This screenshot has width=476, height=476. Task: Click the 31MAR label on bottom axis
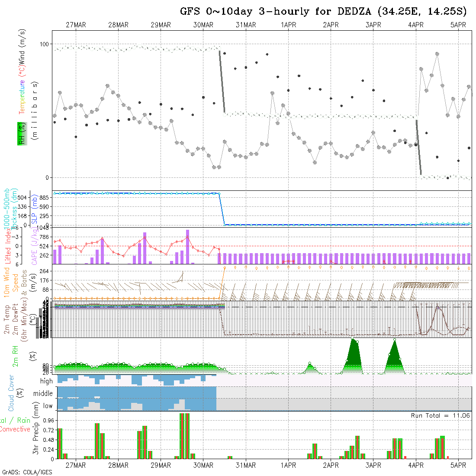[x=246, y=465]
